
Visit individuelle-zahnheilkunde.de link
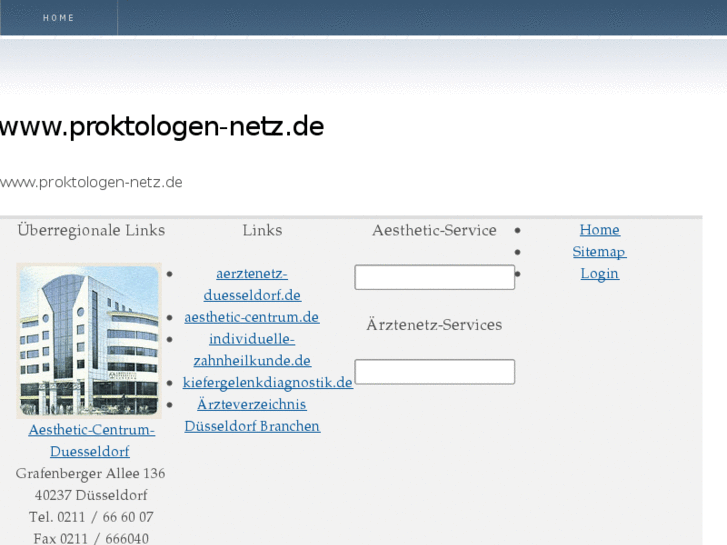[x=252, y=350]
